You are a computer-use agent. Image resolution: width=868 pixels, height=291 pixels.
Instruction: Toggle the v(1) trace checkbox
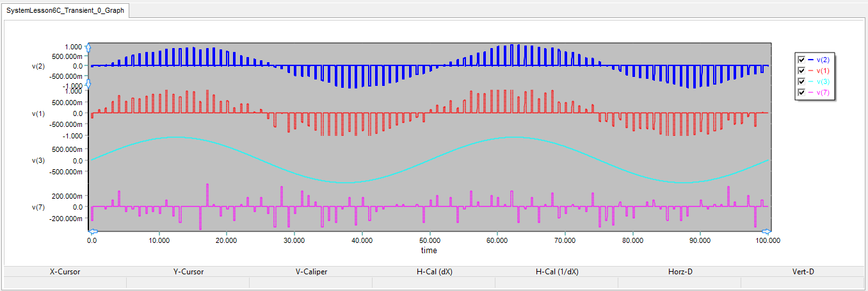click(801, 70)
